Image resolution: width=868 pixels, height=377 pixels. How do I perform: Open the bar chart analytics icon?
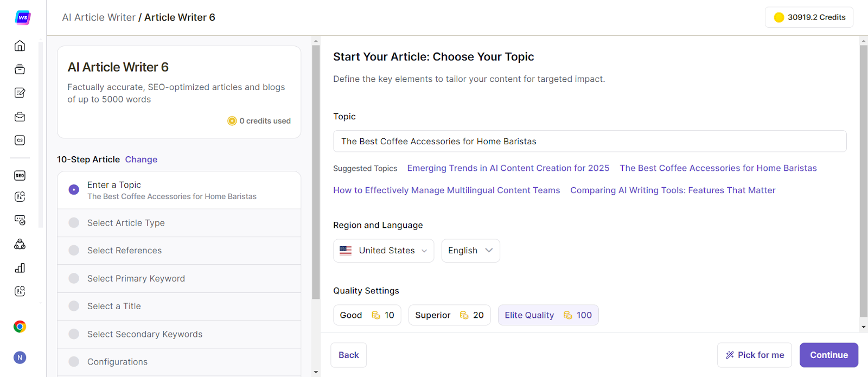20,268
